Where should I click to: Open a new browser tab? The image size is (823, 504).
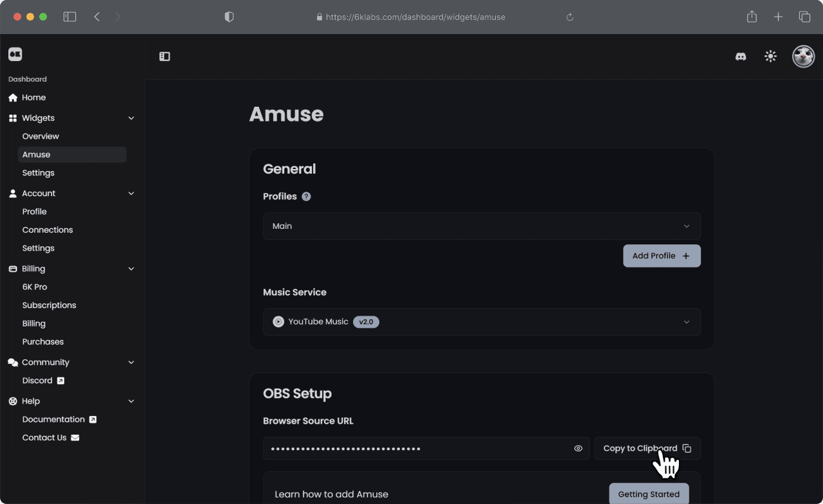click(778, 17)
